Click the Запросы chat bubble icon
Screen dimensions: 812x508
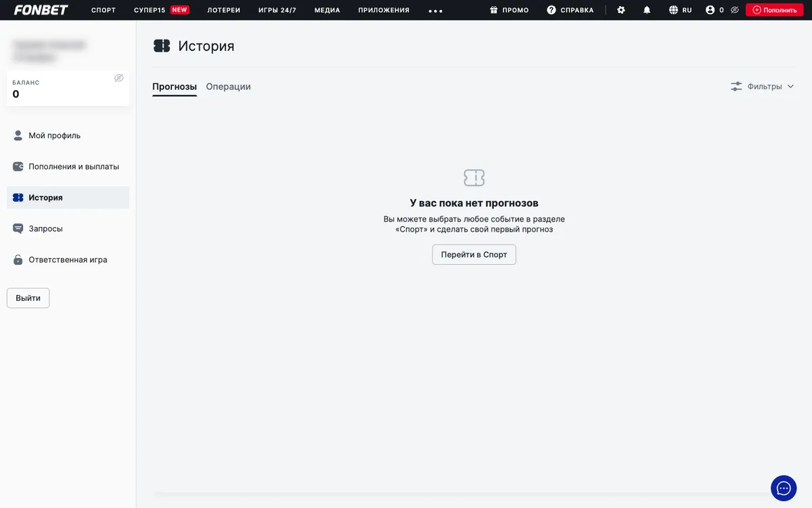[18, 229]
